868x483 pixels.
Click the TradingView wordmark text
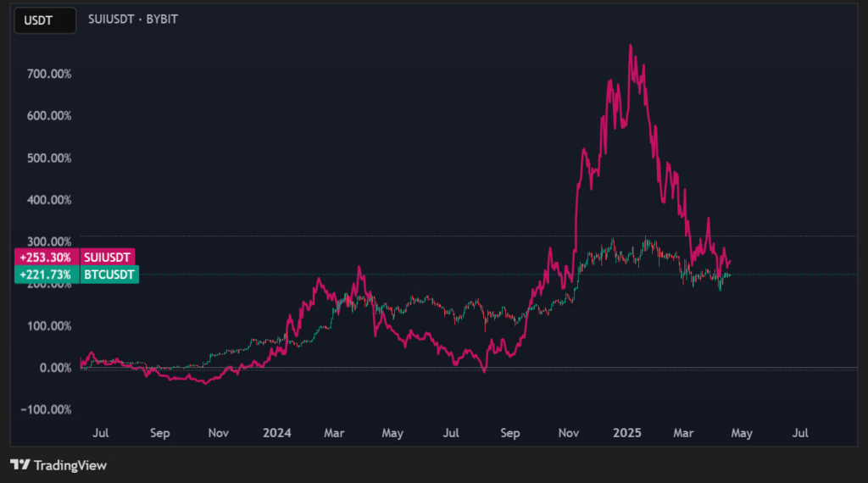coord(70,465)
